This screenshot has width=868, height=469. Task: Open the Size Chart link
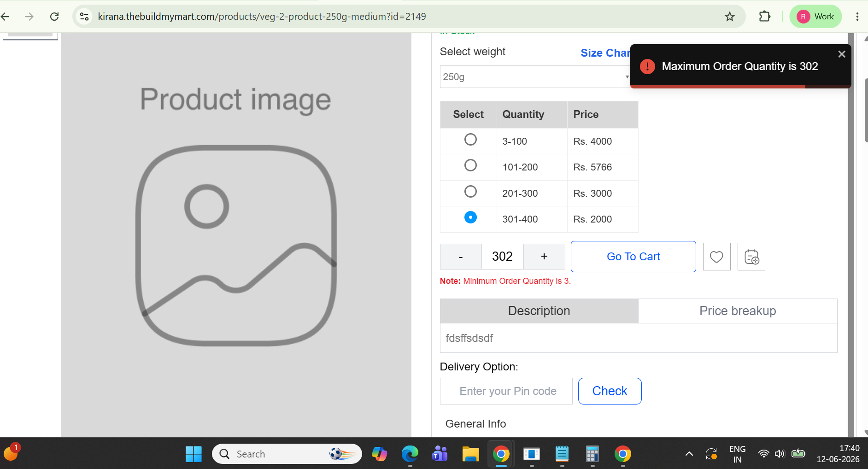605,53
